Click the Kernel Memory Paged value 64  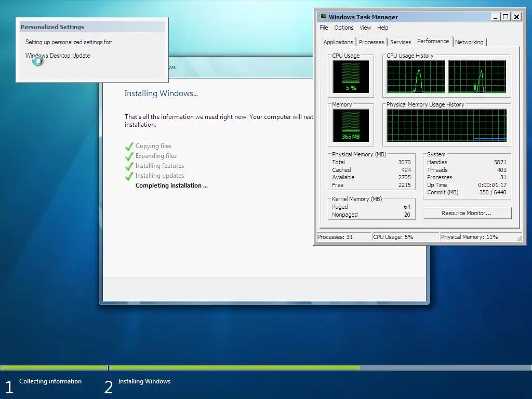[x=407, y=207]
